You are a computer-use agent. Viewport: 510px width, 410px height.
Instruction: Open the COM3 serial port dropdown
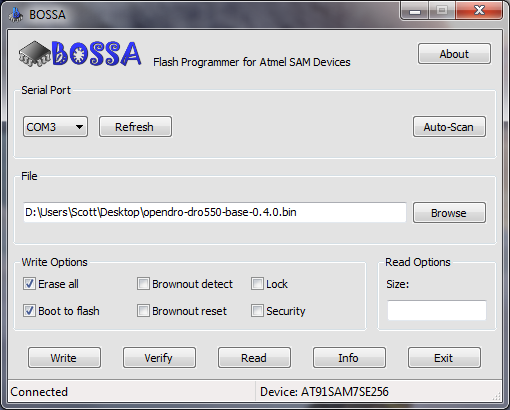click(x=55, y=127)
